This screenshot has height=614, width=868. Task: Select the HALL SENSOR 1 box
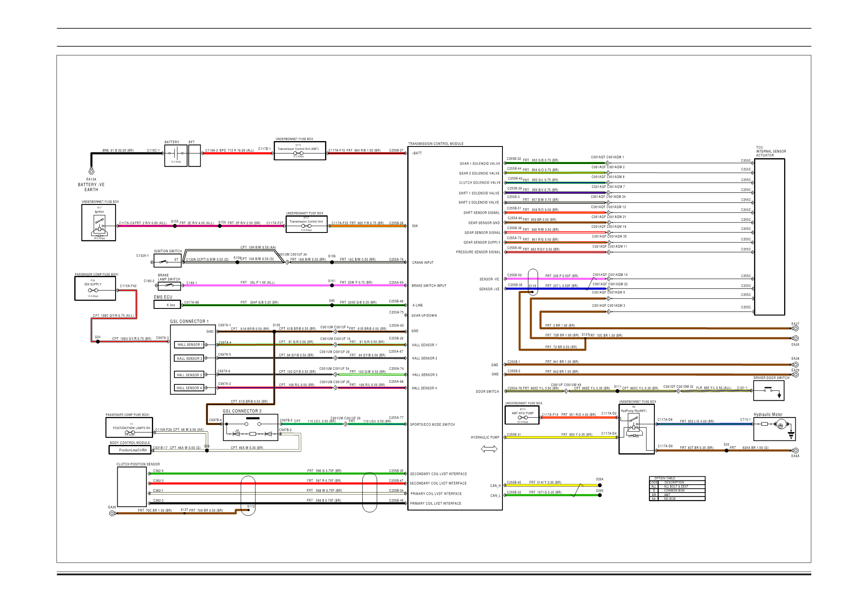coord(189,345)
